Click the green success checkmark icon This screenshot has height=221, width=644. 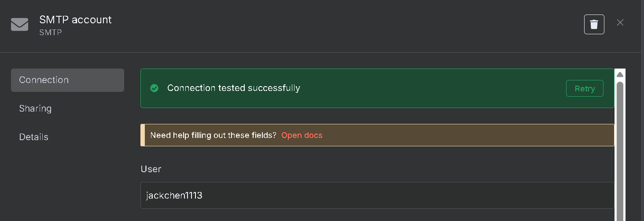click(154, 88)
